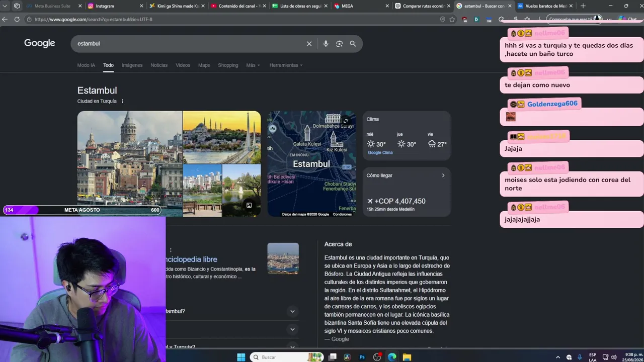Viewport: 644px width, 362px height.
Task: Open the 'nciclopedia libre' Wikipedia result
Action: [x=191, y=259]
